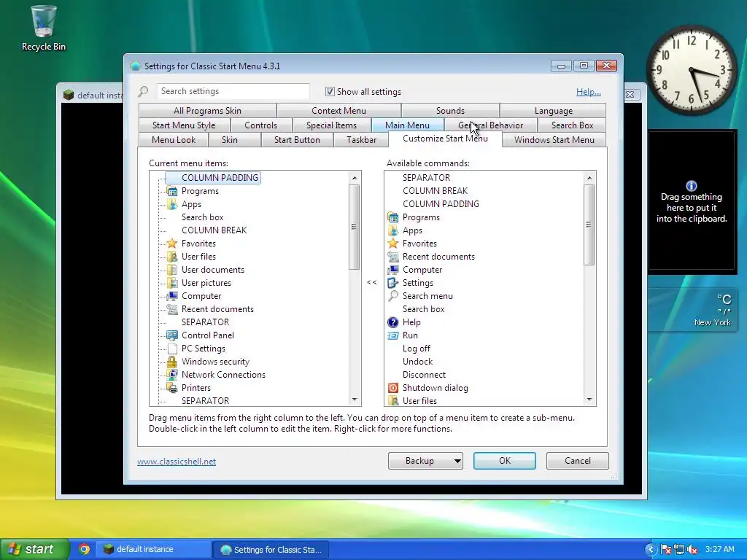The image size is (747, 560).
Task: Click the Search menu magnifier icon
Action: point(393,296)
